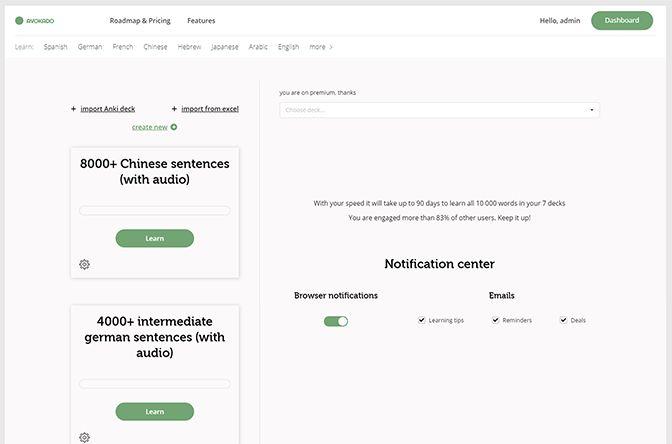The height and width of the screenshot is (444, 672).
Task: Uncheck the Learning tips checkbox
Action: 422,320
